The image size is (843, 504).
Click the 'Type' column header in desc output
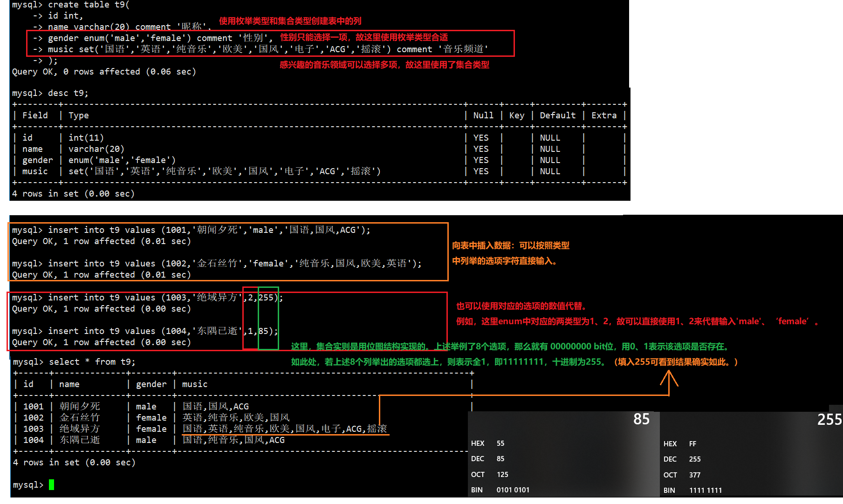[79, 116]
